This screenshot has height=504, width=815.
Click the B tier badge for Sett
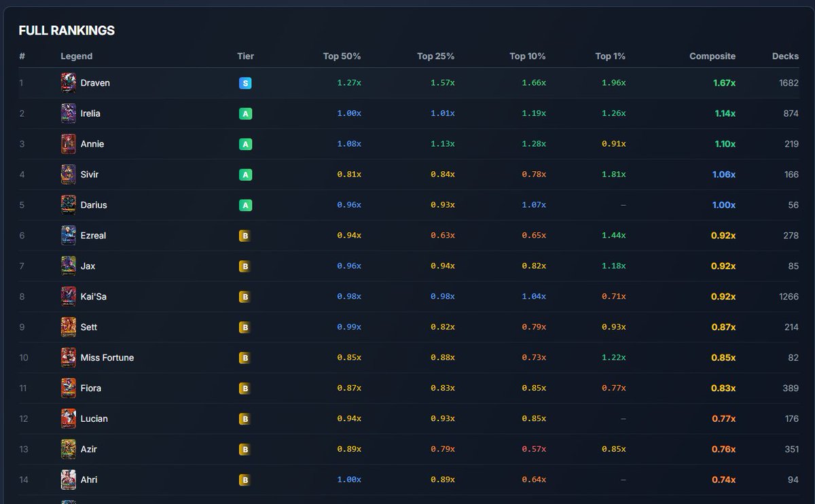point(245,328)
